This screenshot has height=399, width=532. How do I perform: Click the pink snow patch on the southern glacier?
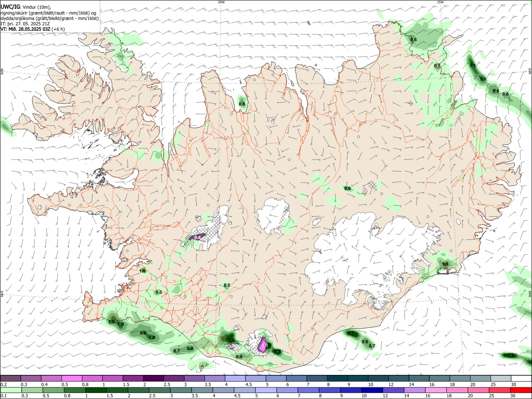click(263, 345)
